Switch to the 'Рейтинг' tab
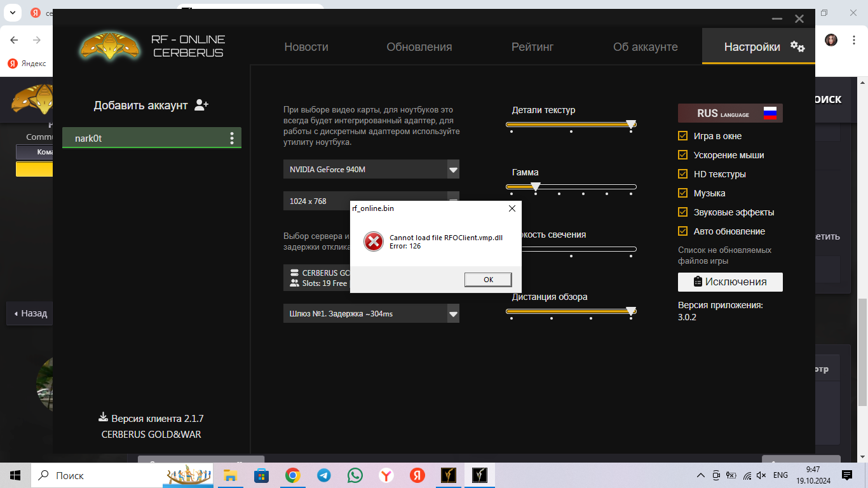This screenshot has width=868, height=488. click(x=532, y=47)
